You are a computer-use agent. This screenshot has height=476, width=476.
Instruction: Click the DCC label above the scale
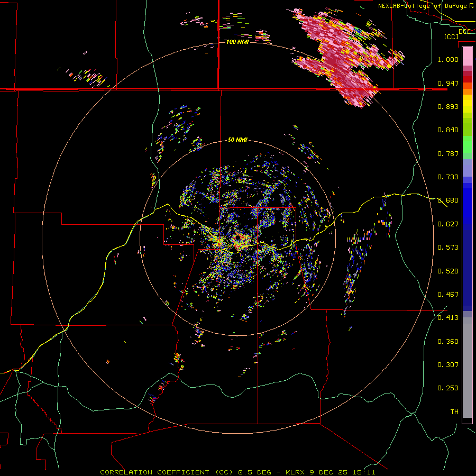(x=464, y=31)
